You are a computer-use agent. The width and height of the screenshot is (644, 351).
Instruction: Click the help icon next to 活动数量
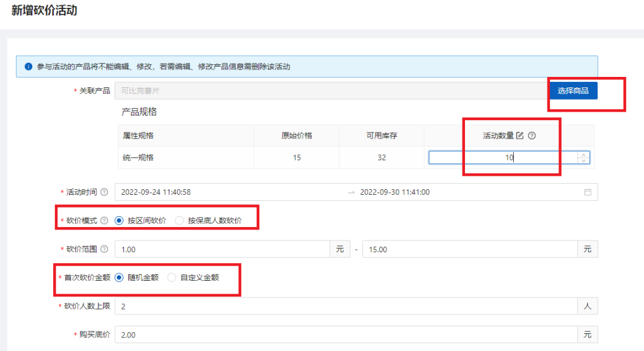click(532, 136)
